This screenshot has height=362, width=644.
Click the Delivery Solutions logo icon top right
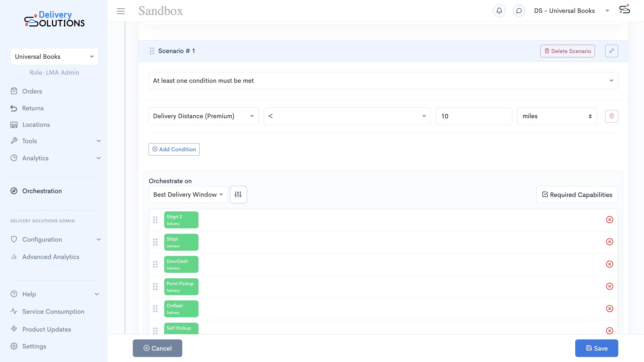pos(624,10)
